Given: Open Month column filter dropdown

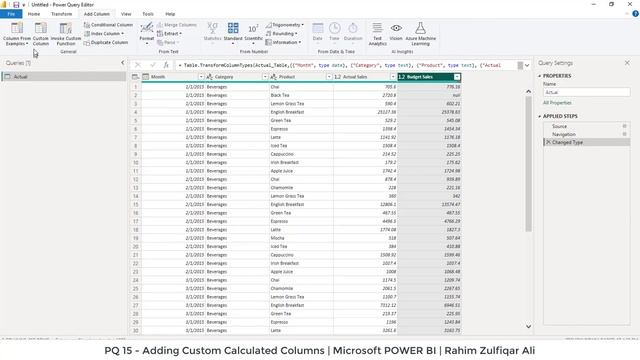Looking at the screenshot, I should pos(201,77).
